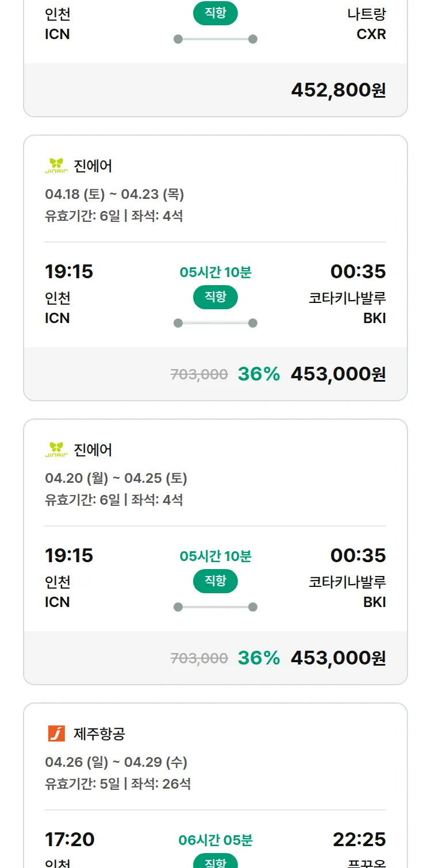
Task: Tap the CXR destination airport code
Action: point(371,34)
